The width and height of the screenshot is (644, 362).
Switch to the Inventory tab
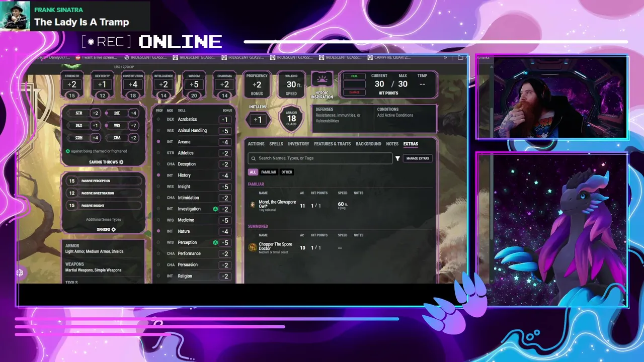coord(298,144)
